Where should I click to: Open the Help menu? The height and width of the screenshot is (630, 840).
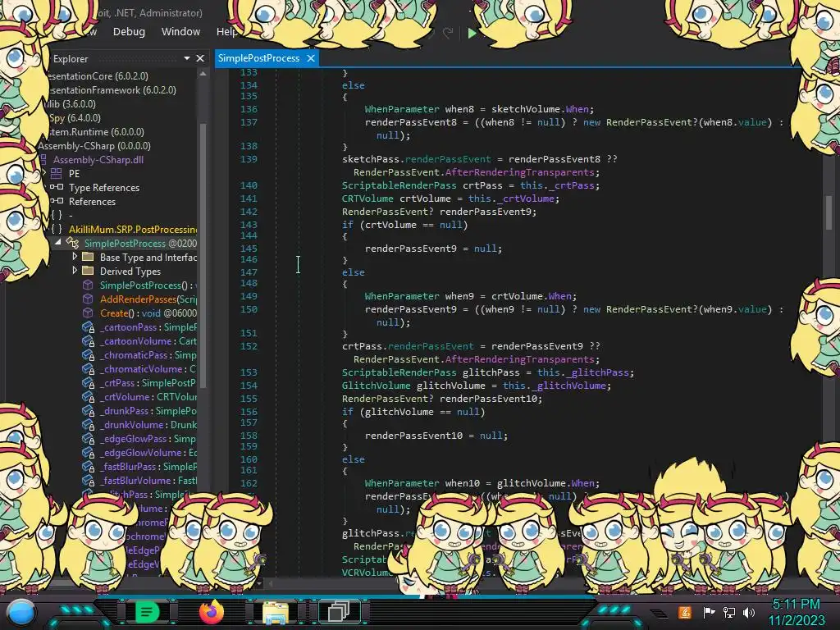226,32
